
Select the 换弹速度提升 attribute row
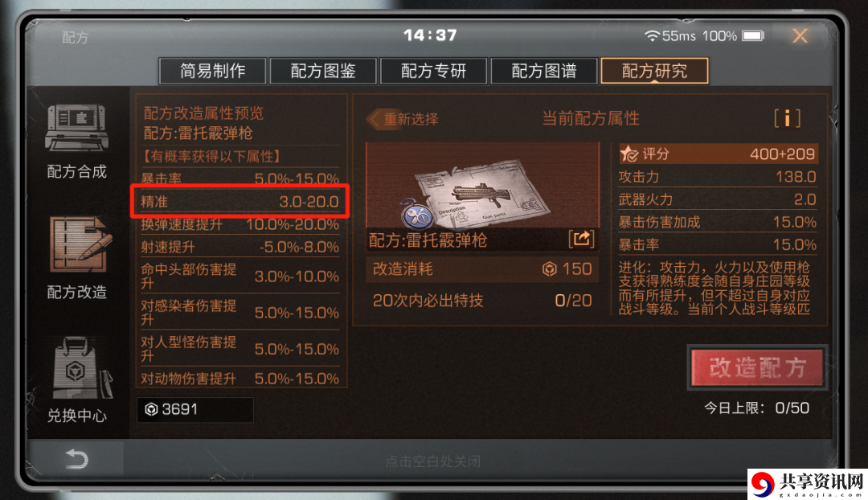(x=240, y=224)
